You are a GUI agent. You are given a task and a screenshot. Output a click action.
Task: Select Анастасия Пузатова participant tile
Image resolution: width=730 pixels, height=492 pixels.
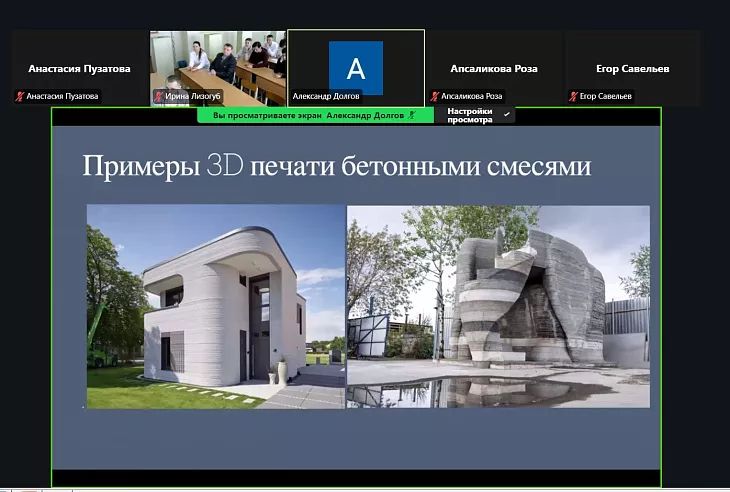pyautogui.click(x=80, y=68)
